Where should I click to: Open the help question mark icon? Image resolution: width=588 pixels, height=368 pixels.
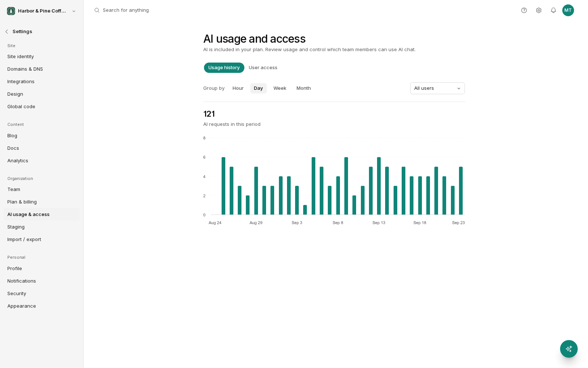point(524,10)
